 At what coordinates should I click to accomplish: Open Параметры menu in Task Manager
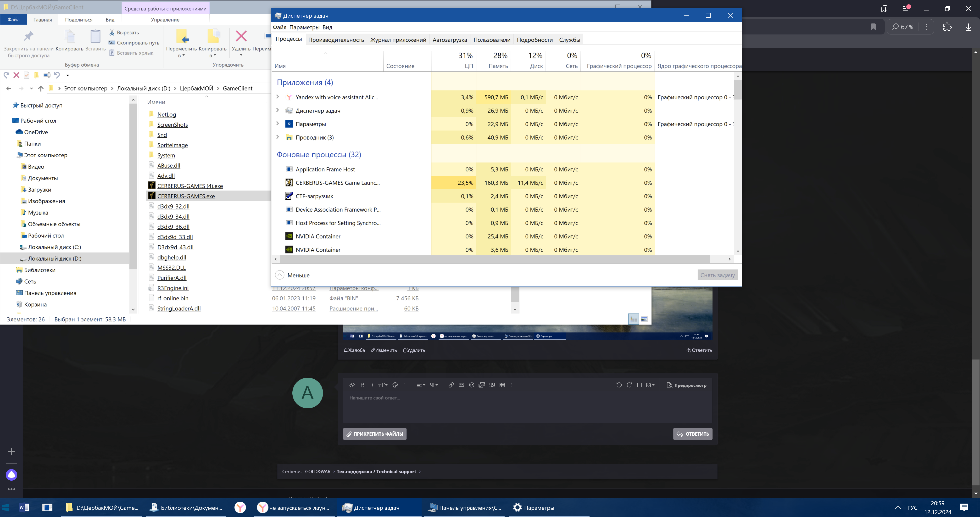(x=304, y=27)
